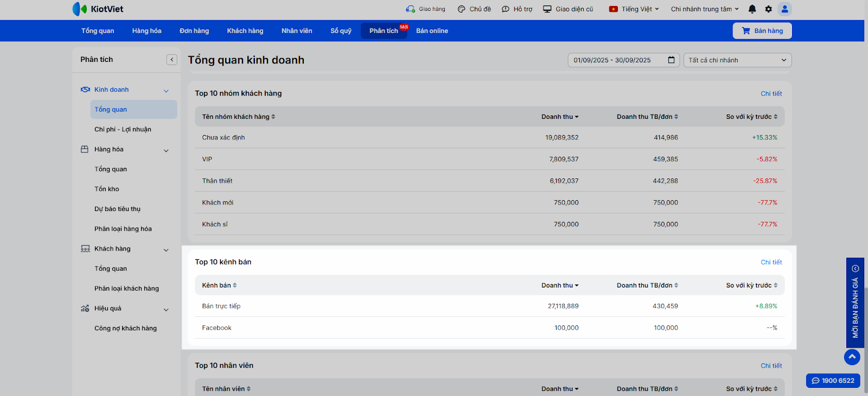Viewport: 868px width, 396px height.
Task: Call hotline 1900 6522 button
Action: pyautogui.click(x=833, y=381)
